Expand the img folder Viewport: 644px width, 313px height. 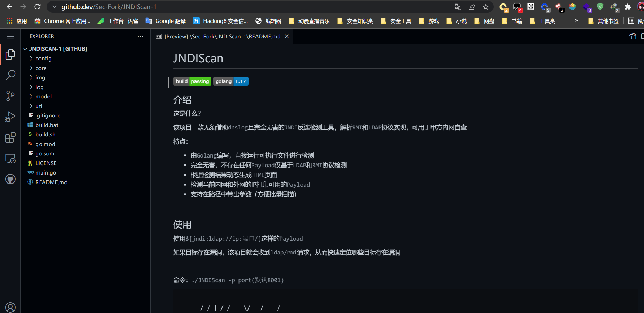coord(86,78)
